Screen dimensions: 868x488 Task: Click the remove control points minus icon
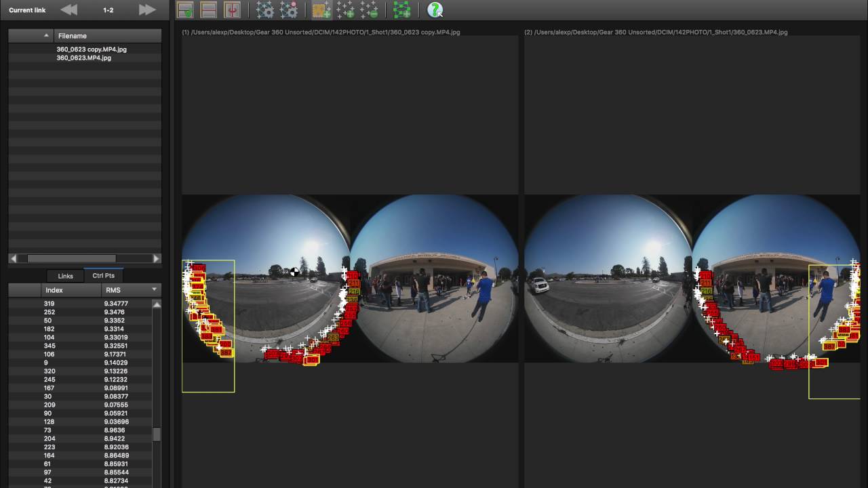coord(369,10)
